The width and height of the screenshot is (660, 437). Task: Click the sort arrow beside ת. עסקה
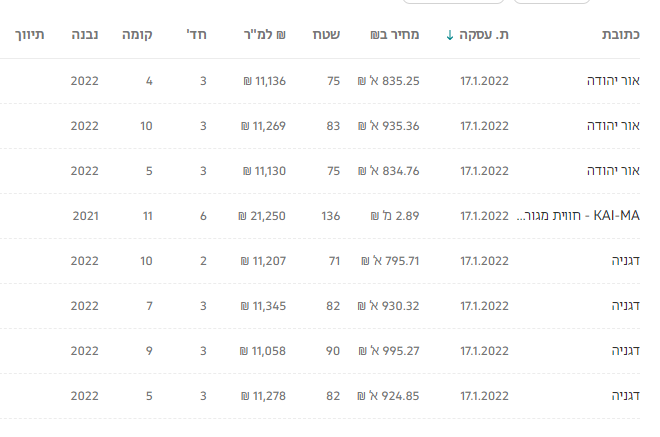(x=450, y=36)
